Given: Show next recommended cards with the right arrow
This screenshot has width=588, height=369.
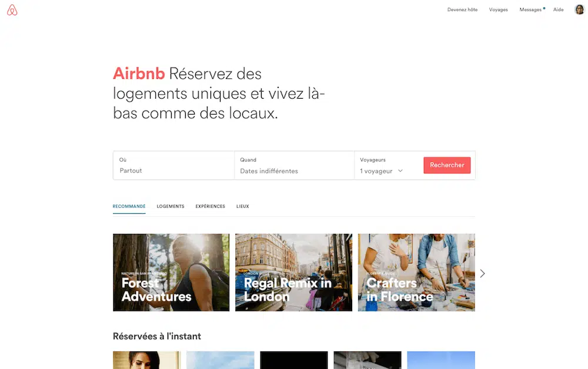Looking at the screenshot, I should coord(483,273).
